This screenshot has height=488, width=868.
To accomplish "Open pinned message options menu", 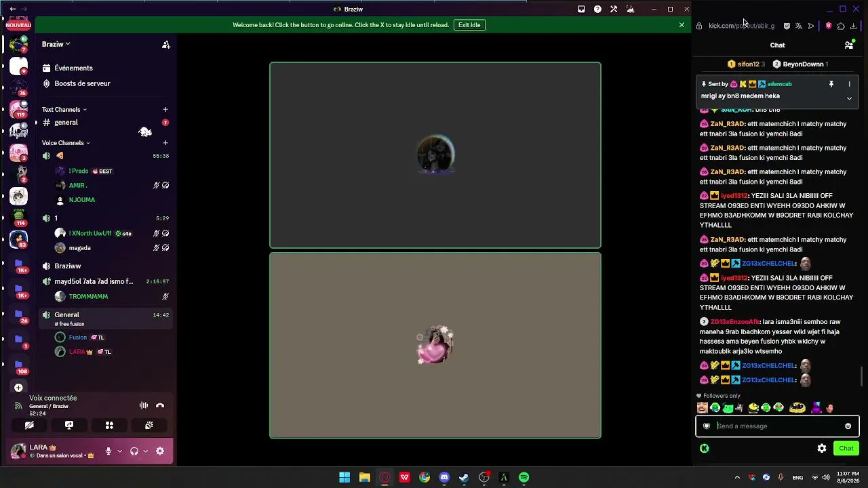I will [x=849, y=84].
